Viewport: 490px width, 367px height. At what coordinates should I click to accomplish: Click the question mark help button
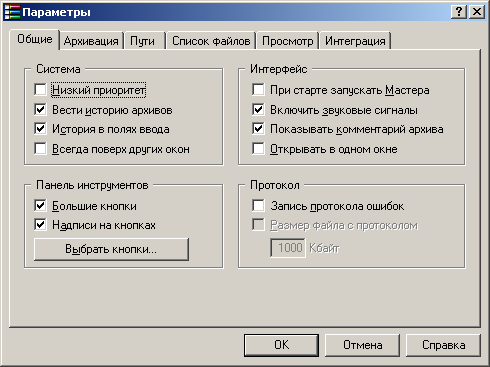pyautogui.click(x=459, y=12)
